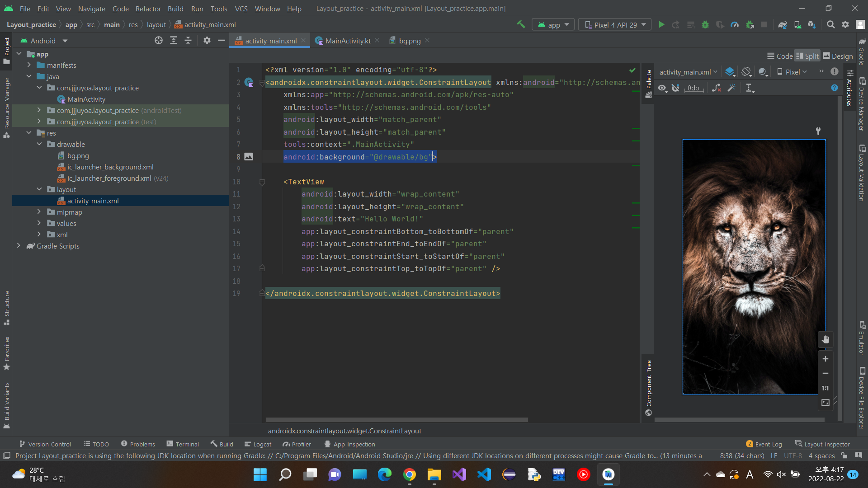Sync project with Gradle files icon

coord(783,25)
